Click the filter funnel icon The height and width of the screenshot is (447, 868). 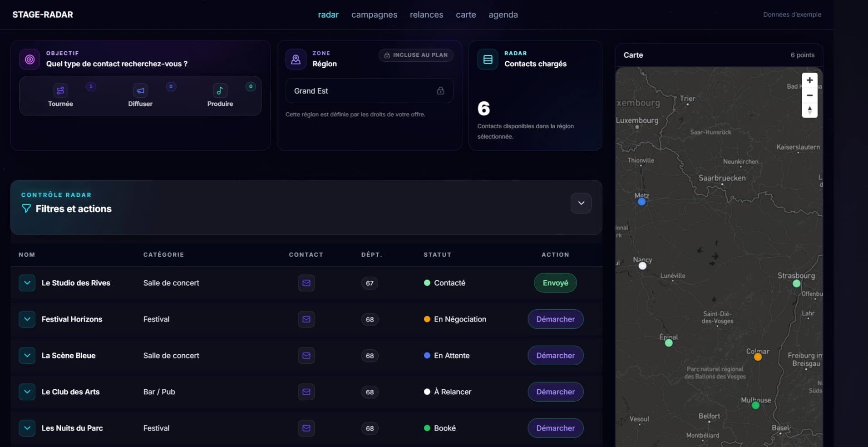tap(26, 209)
